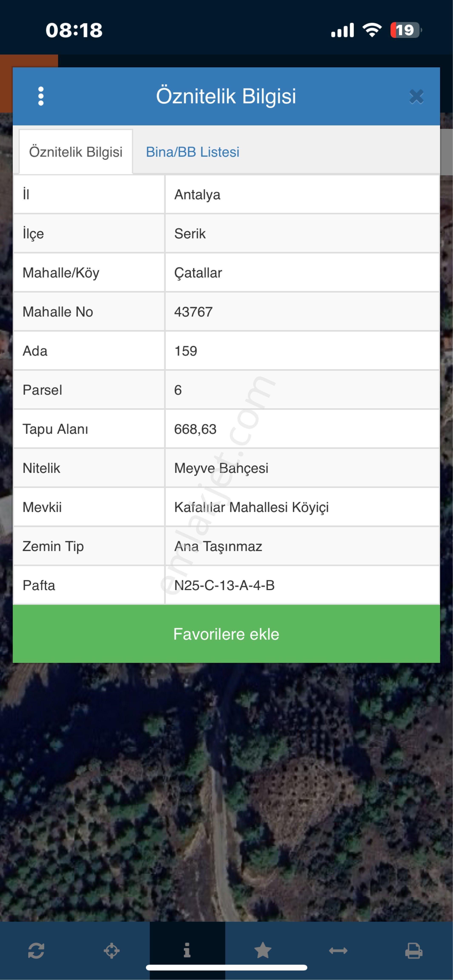Screen dimensions: 453x980
Task: Tap the Serik value in İlçe row
Action: coord(189,234)
